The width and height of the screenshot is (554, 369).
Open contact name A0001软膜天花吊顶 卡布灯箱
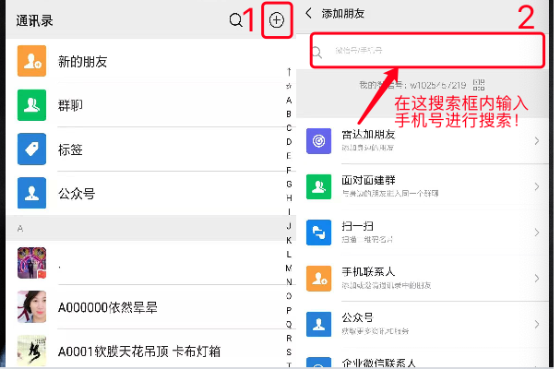[x=140, y=351]
